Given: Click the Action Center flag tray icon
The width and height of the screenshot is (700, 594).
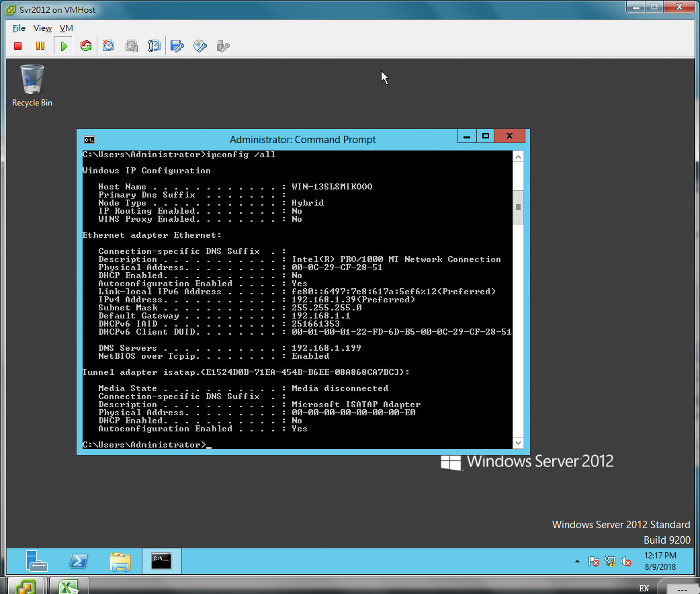Looking at the screenshot, I should [x=594, y=561].
